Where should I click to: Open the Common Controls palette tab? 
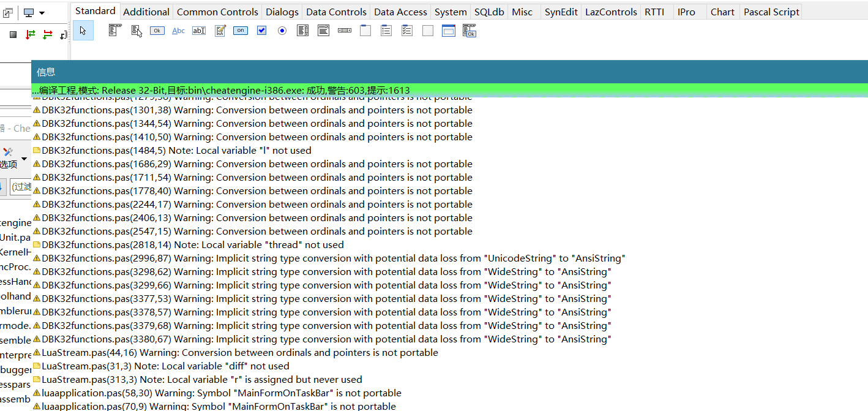click(x=218, y=12)
